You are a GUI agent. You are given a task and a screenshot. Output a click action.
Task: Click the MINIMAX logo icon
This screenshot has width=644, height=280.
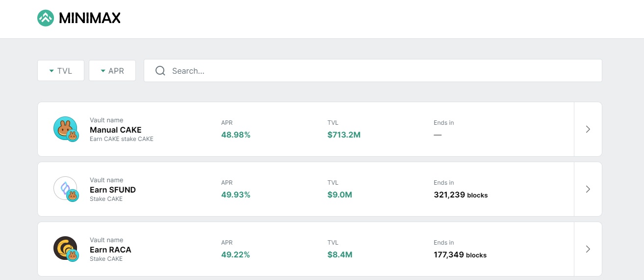[x=46, y=18]
